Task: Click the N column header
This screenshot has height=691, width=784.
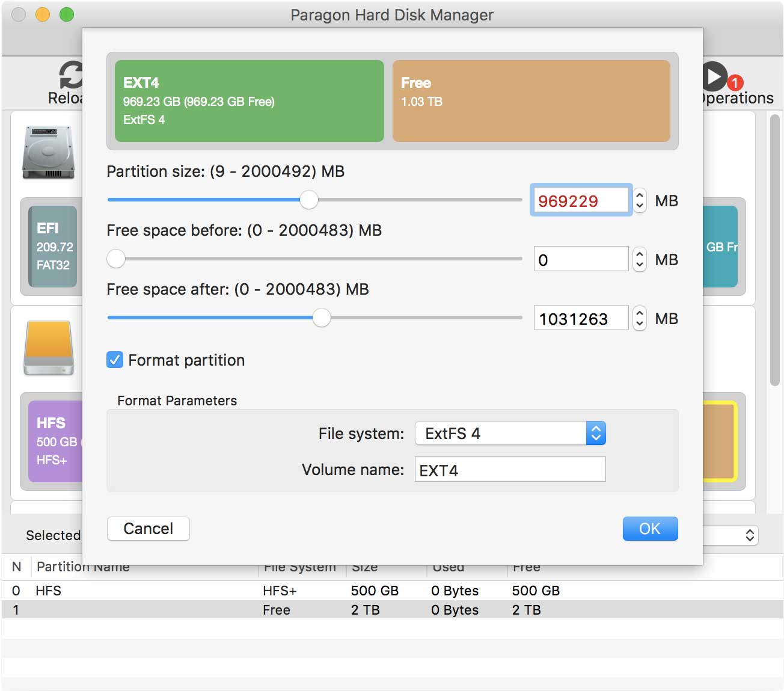Action: click(17, 567)
